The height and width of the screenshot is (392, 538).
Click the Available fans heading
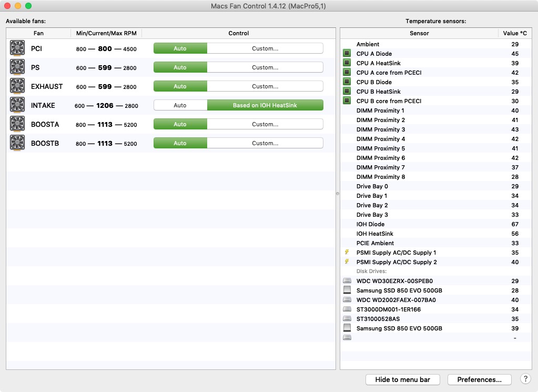point(26,21)
